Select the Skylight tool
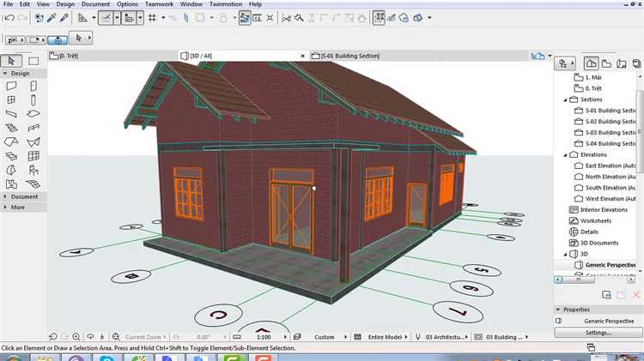Image resolution: width=644 pixels, height=361 pixels. [11, 156]
